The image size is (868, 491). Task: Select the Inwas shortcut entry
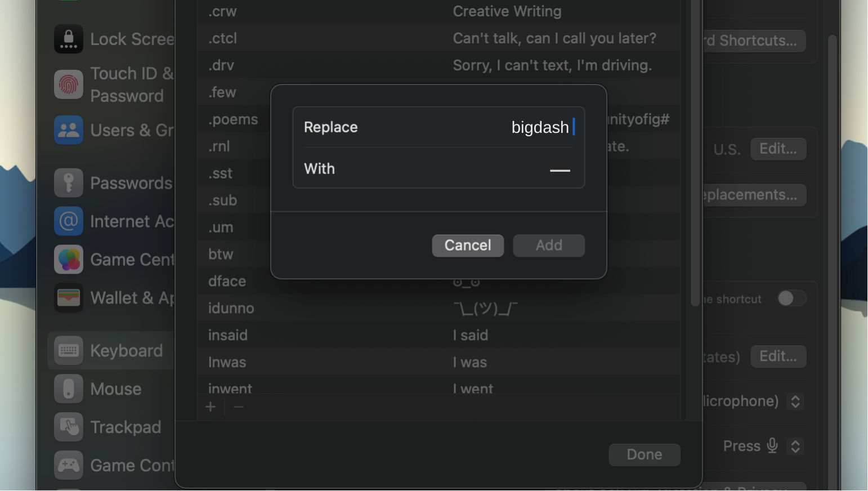tap(227, 363)
